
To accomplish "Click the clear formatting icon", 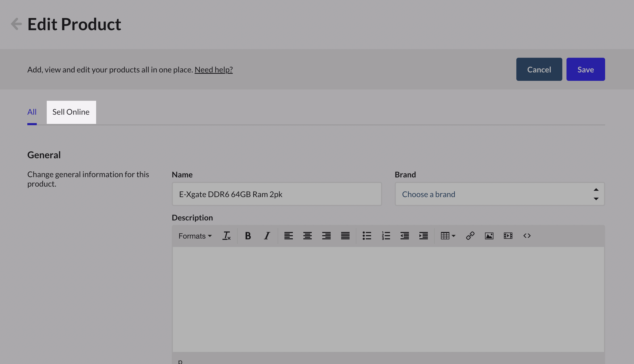I will click(x=226, y=236).
